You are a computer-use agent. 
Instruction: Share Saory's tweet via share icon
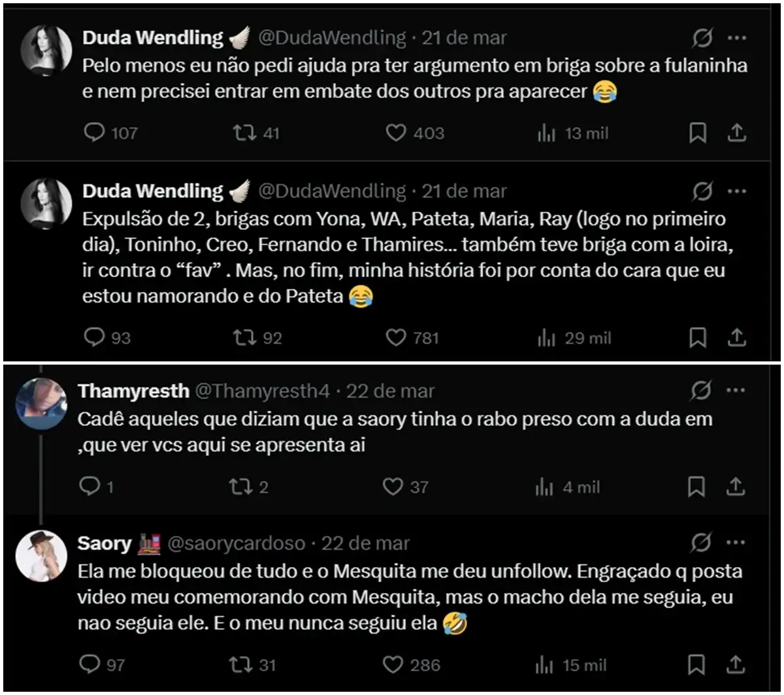click(x=736, y=665)
